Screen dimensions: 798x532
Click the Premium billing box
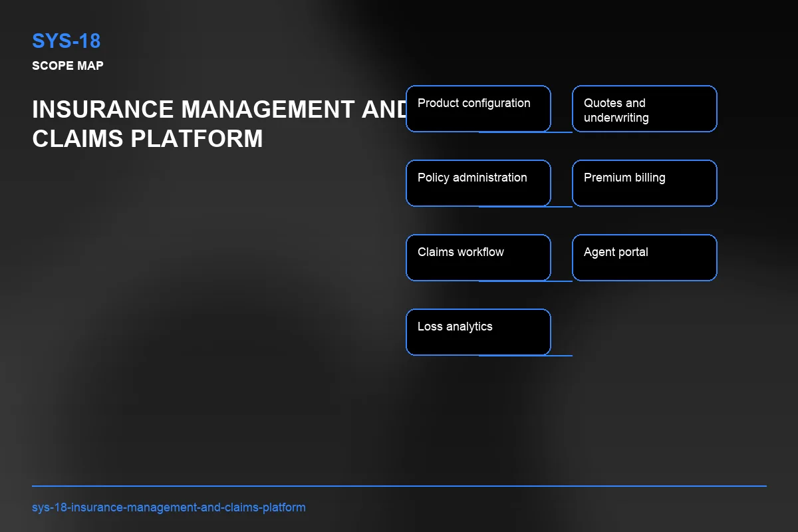click(x=644, y=183)
